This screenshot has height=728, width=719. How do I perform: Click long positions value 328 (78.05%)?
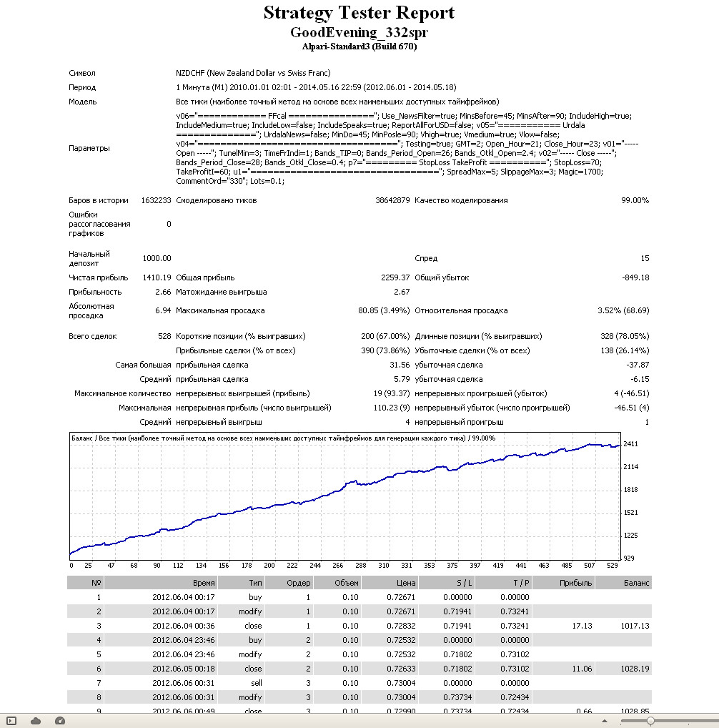tap(625, 336)
